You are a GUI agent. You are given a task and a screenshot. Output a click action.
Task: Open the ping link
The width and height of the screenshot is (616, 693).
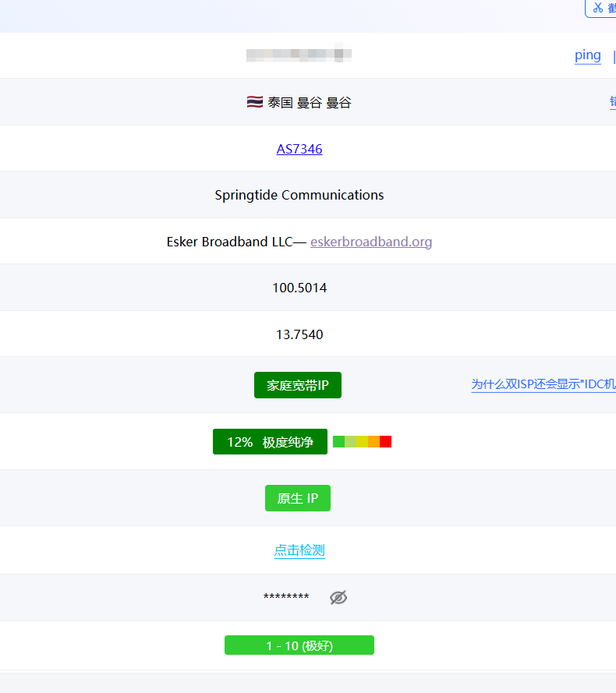click(587, 55)
